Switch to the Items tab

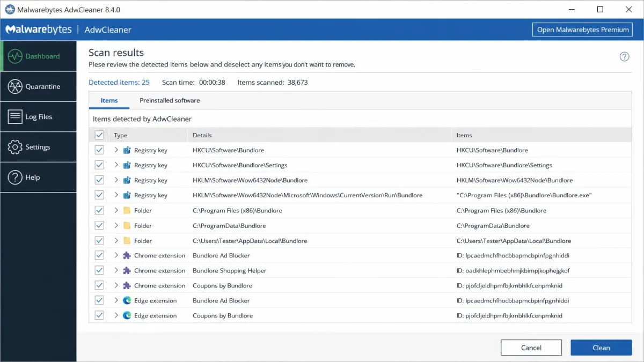point(109,100)
